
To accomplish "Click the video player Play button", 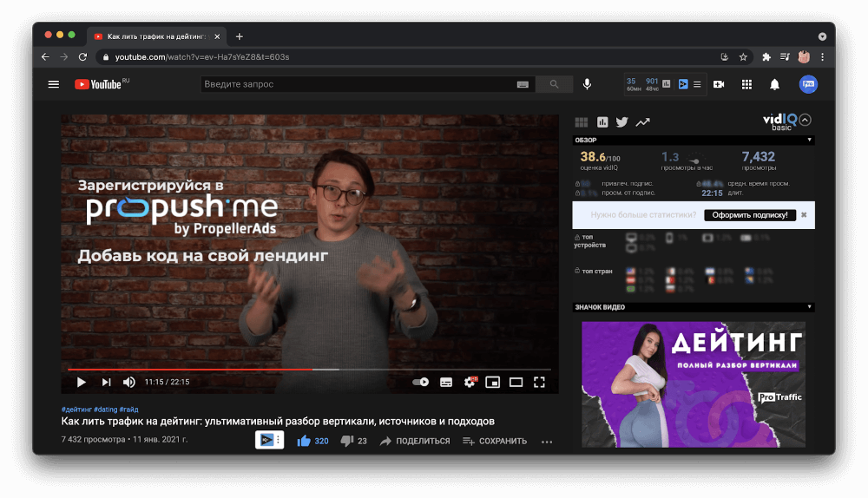I will pyautogui.click(x=82, y=382).
